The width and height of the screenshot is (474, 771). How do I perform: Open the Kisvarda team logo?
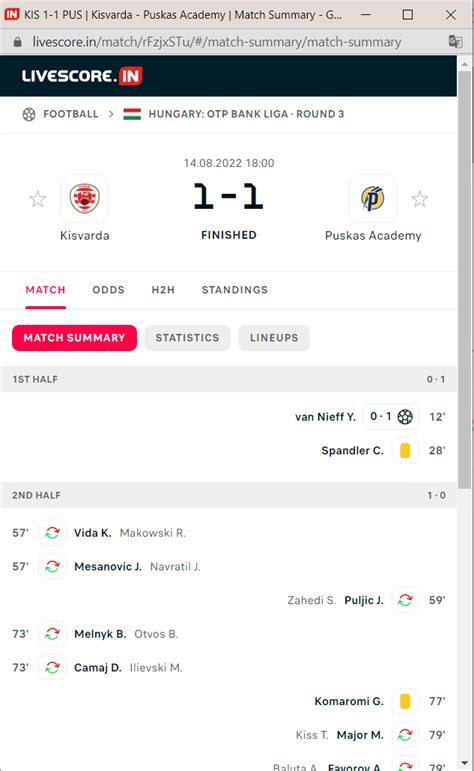tap(84, 199)
